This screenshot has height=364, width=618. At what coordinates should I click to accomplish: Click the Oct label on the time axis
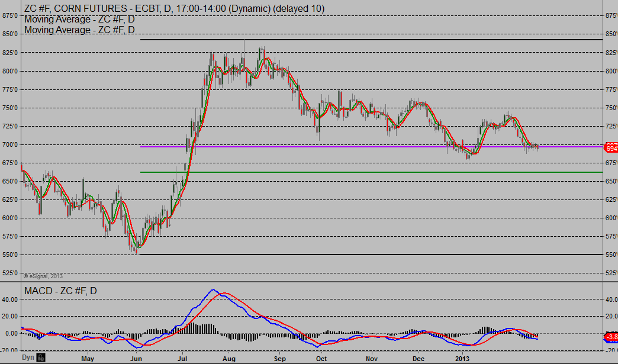[x=321, y=359]
